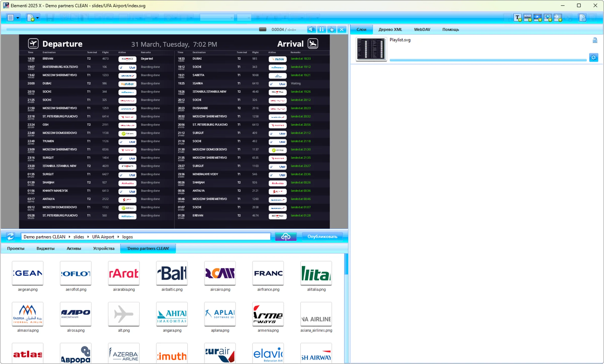Click logos in the breadcrumb path

tap(127, 237)
